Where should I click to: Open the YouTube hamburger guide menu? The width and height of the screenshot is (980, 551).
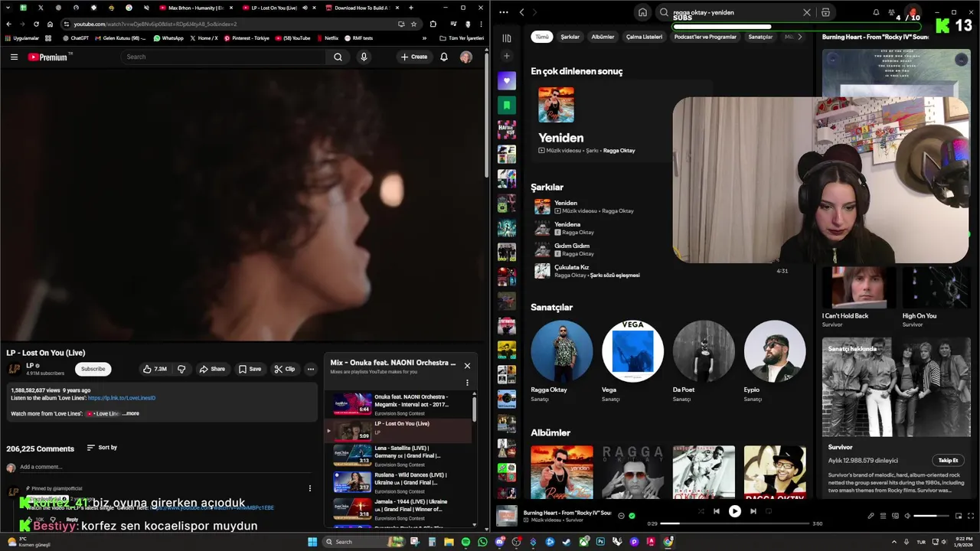[14, 57]
